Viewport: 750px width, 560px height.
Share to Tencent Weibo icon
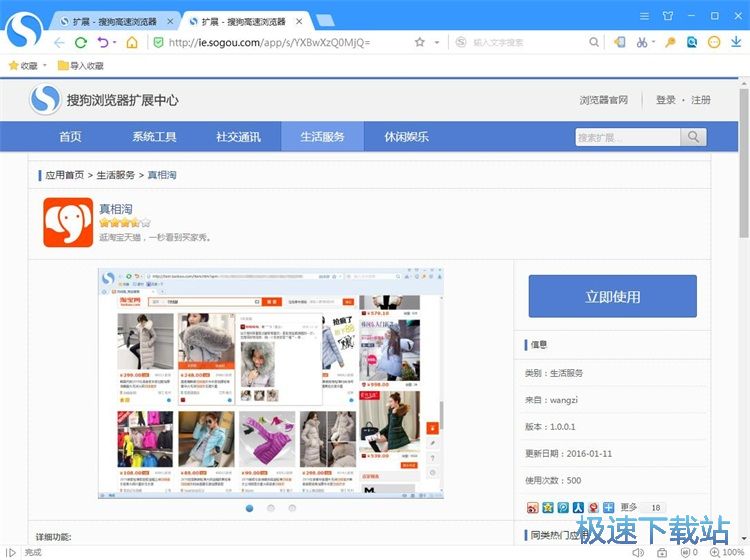tap(563, 508)
